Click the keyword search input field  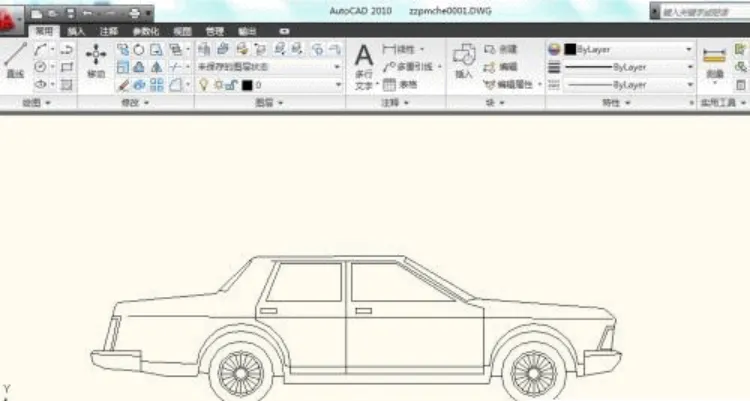[x=704, y=12]
